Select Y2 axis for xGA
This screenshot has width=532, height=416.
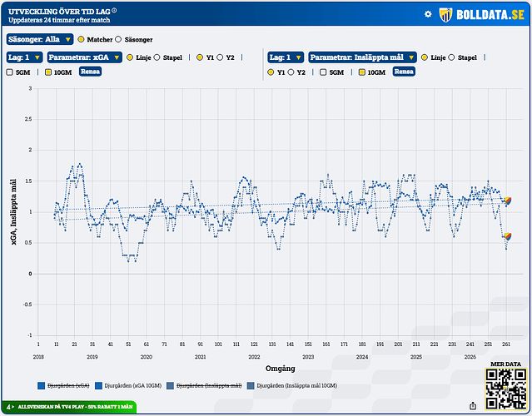pos(220,57)
